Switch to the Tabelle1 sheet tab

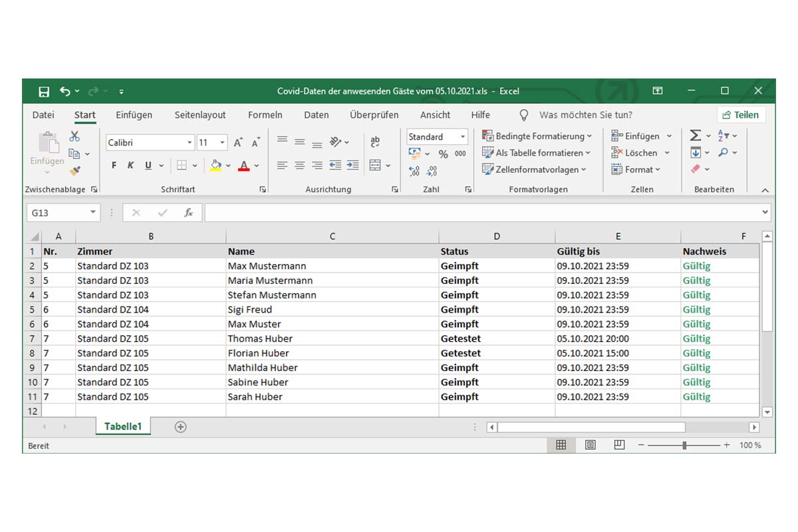point(122,427)
